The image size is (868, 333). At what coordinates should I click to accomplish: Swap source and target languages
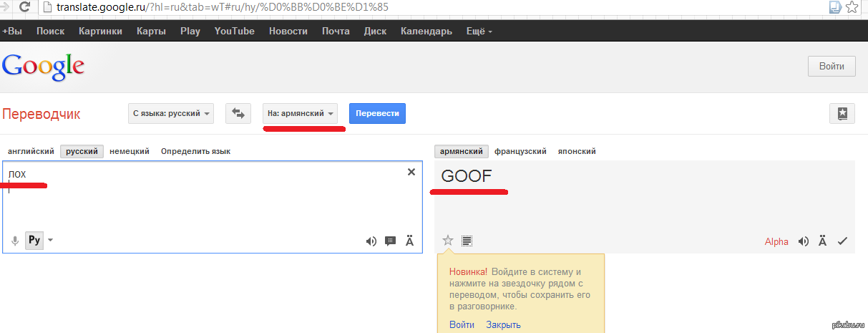(238, 113)
